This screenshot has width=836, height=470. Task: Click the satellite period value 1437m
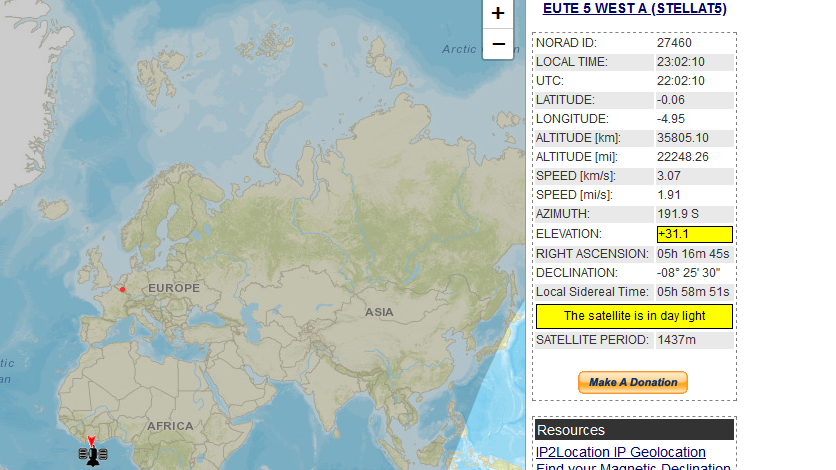point(676,340)
